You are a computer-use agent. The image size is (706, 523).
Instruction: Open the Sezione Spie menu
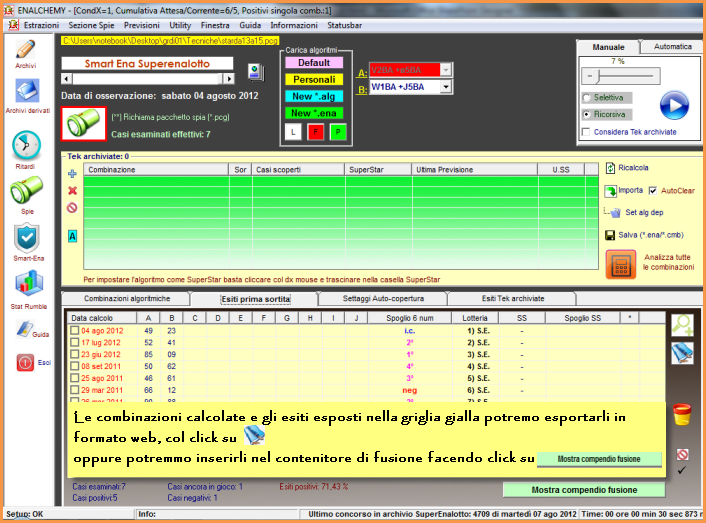click(x=91, y=25)
